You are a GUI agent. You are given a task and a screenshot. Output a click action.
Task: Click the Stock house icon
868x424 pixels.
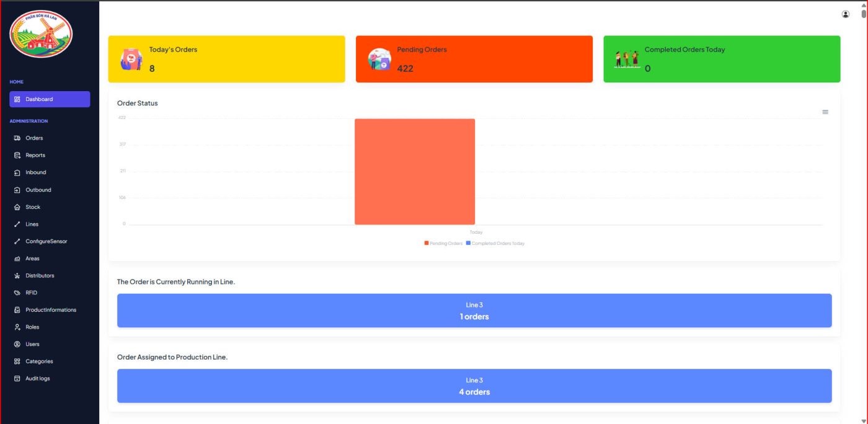click(17, 207)
